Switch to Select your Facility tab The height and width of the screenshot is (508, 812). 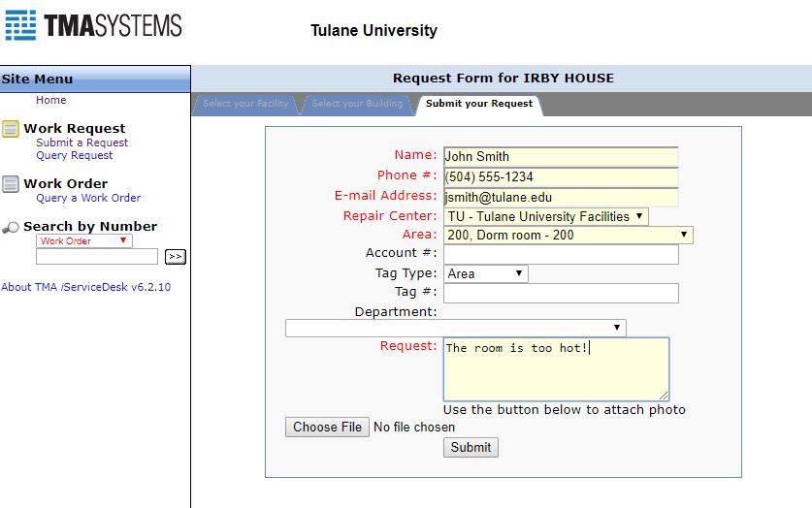[x=244, y=104]
